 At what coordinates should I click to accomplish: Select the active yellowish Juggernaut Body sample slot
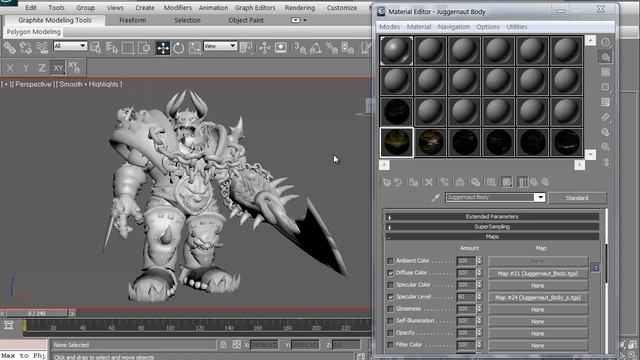[x=396, y=142]
